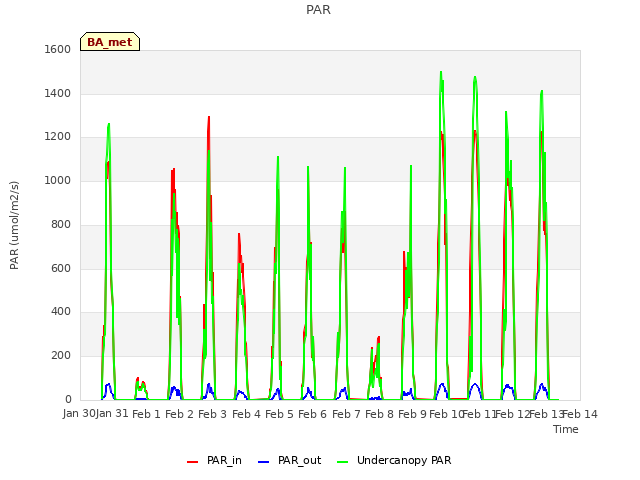Click the 1200 y-axis tick label

coord(58,136)
